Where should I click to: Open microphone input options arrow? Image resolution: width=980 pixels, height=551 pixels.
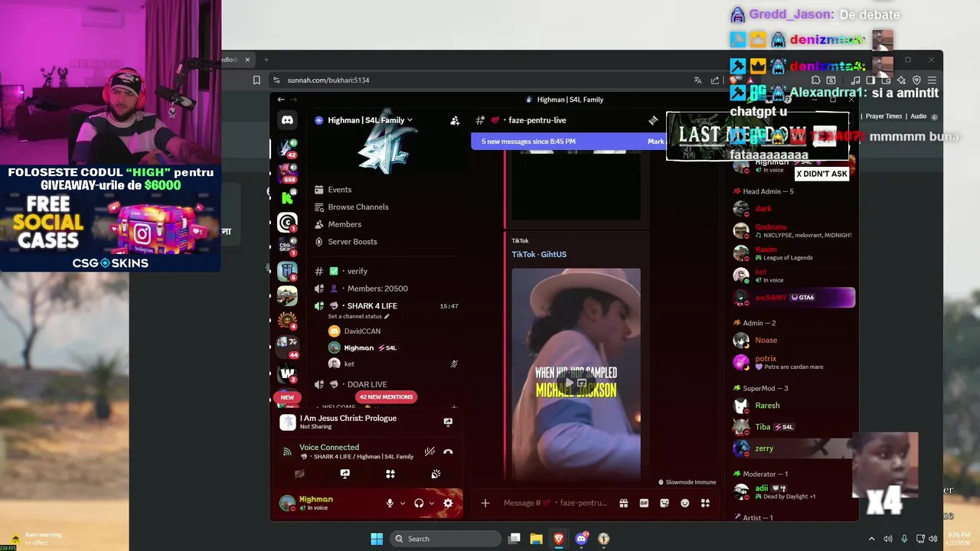(402, 504)
